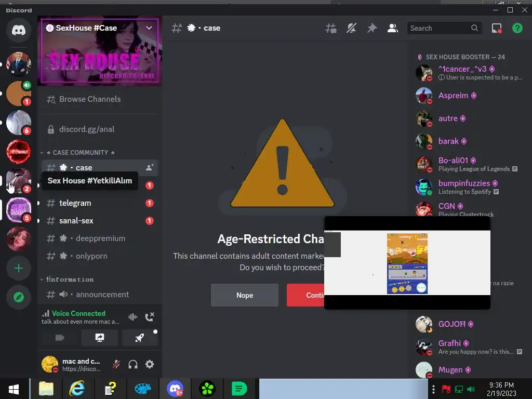Open GOJOH member profile
Screen dimensions: 532x399
coord(470,324)
